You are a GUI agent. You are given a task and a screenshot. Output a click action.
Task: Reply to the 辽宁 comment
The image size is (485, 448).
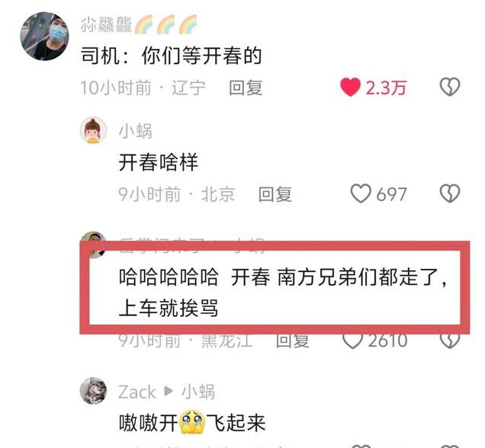tap(246, 88)
